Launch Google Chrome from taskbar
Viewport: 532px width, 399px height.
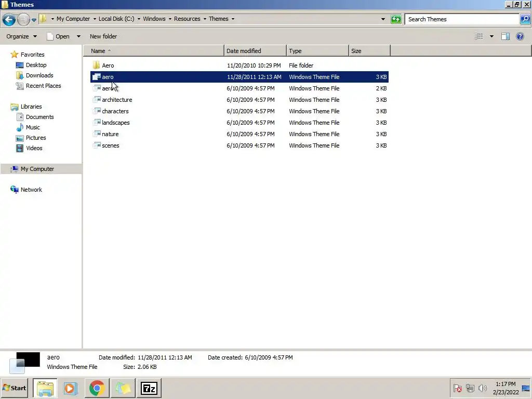[97, 388]
